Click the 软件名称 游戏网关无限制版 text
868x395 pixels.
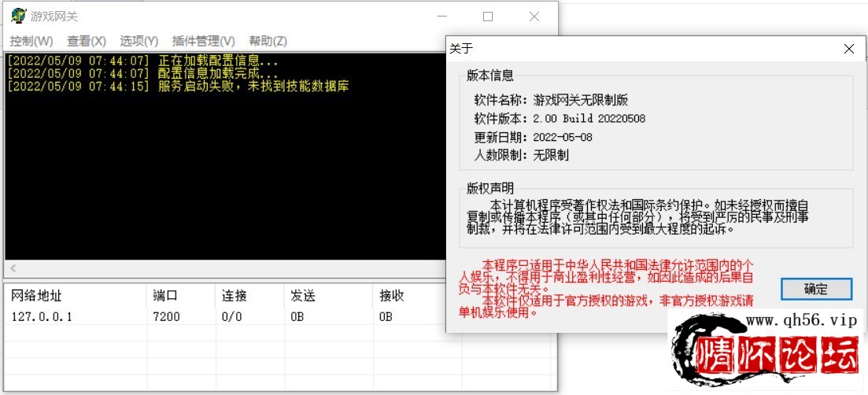(x=551, y=101)
